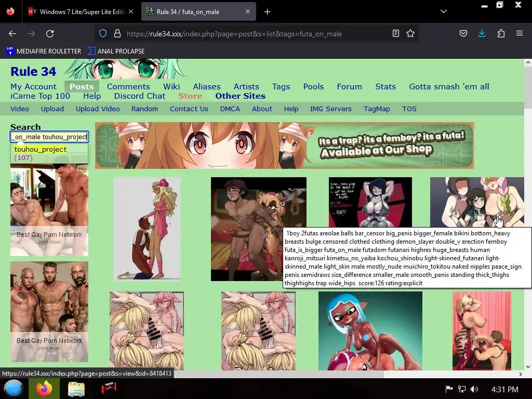Open the TagMap link

(x=377, y=109)
